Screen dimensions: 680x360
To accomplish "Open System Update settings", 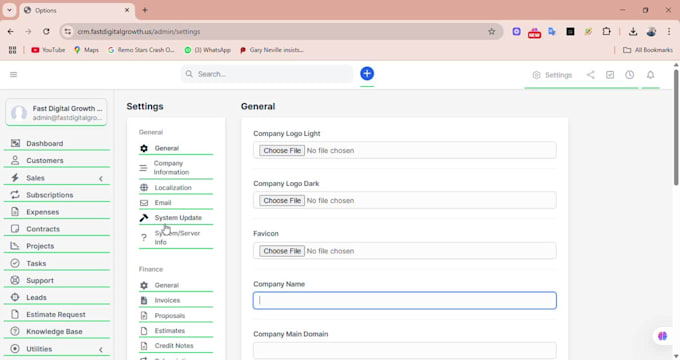I will coord(176,218).
